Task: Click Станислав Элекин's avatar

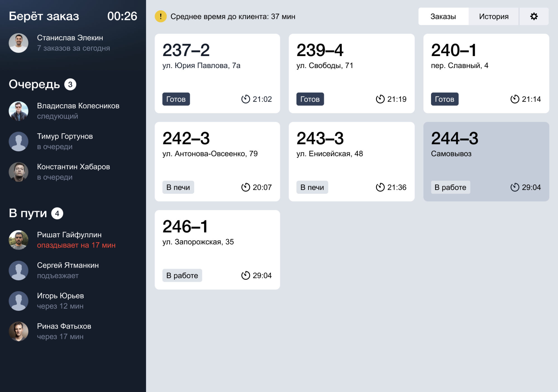Action: click(18, 43)
